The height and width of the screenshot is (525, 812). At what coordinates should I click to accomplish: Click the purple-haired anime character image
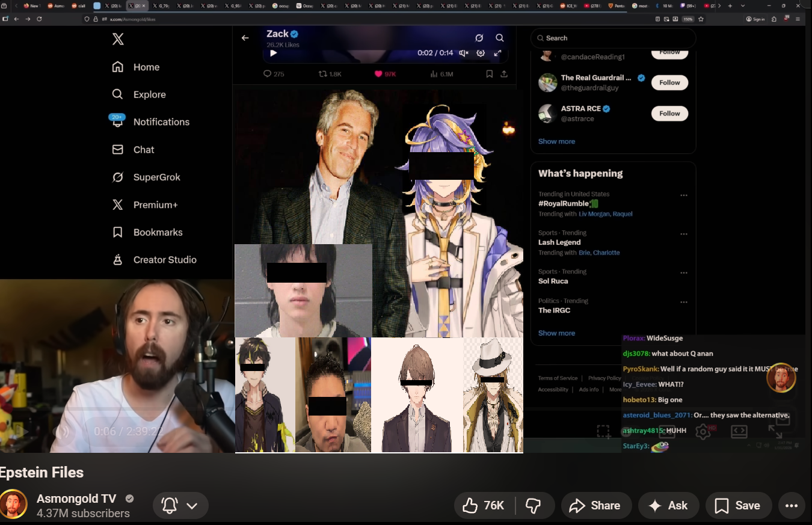(x=448, y=221)
